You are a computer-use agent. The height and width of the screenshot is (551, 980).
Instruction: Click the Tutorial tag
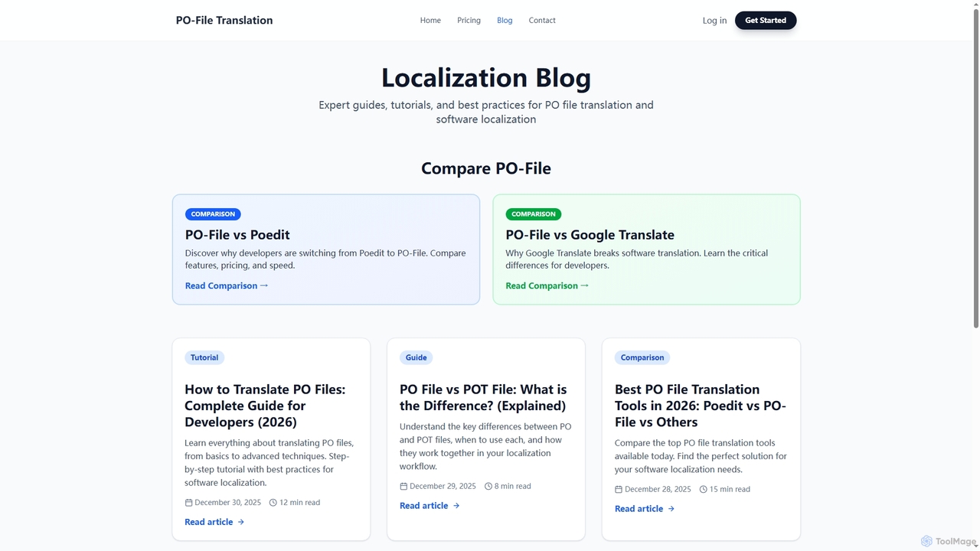click(204, 357)
